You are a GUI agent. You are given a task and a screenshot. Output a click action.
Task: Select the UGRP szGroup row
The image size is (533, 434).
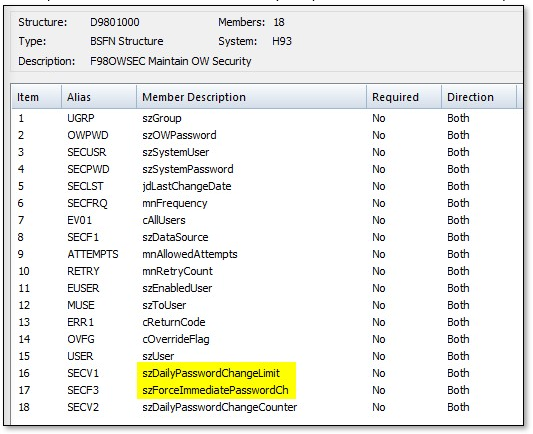pos(267,118)
